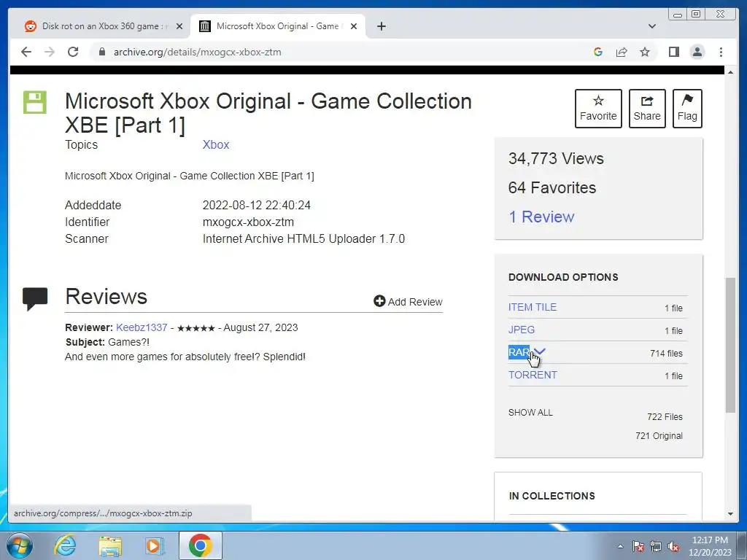This screenshot has height=560, width=747.
Task: Click the Action Center flag tray icon
Action: pyautogui.click(x=638, y=546)
